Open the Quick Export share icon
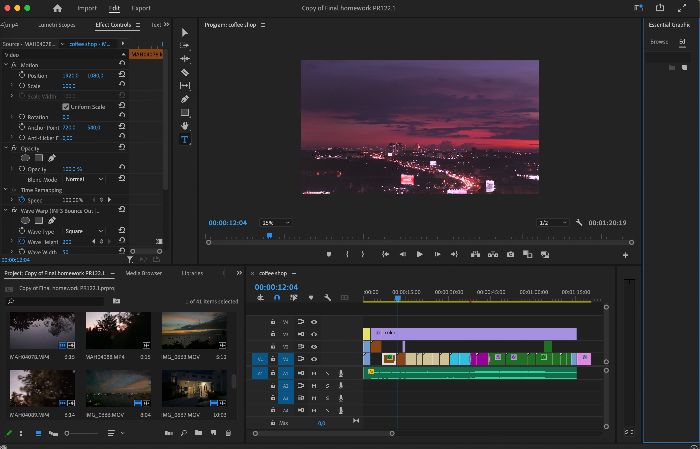This screenshot has height=449, width=700. click(660, 8)
